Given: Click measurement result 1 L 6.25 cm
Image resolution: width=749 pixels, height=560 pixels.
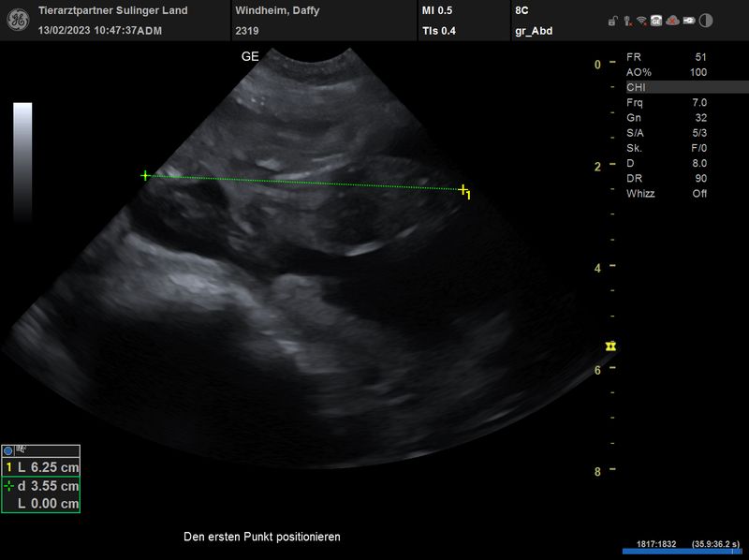Looking at the screenshot, I should [x=40, y=467].
